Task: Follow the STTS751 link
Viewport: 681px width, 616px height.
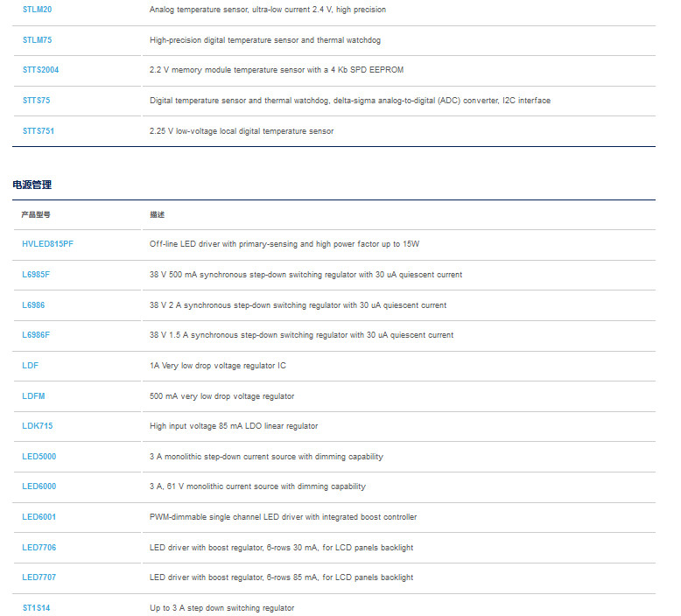Action: coord(39,130)
